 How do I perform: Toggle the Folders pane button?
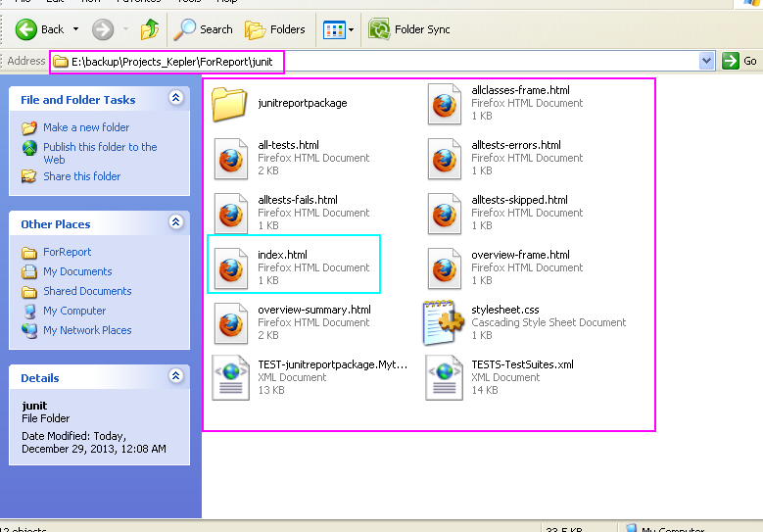point(275,29)
